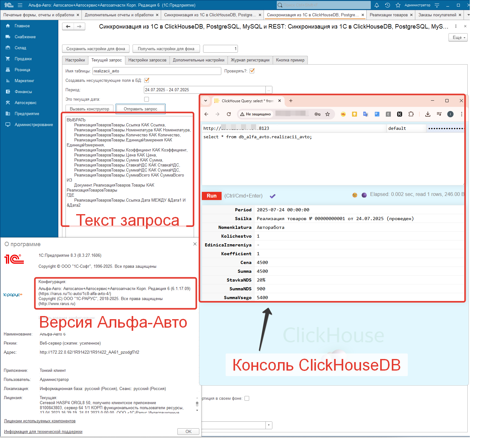The image size is (504, 438).
Task: Switch to Журнал регистрации tab
Action: (250, 60)
